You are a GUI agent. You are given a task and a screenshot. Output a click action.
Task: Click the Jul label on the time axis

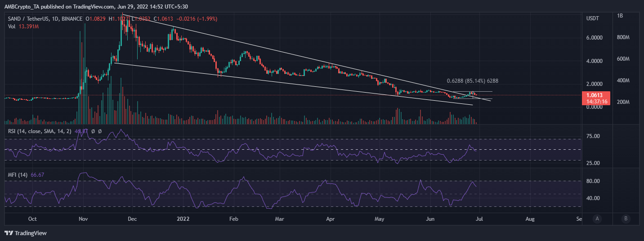(480, 219)
